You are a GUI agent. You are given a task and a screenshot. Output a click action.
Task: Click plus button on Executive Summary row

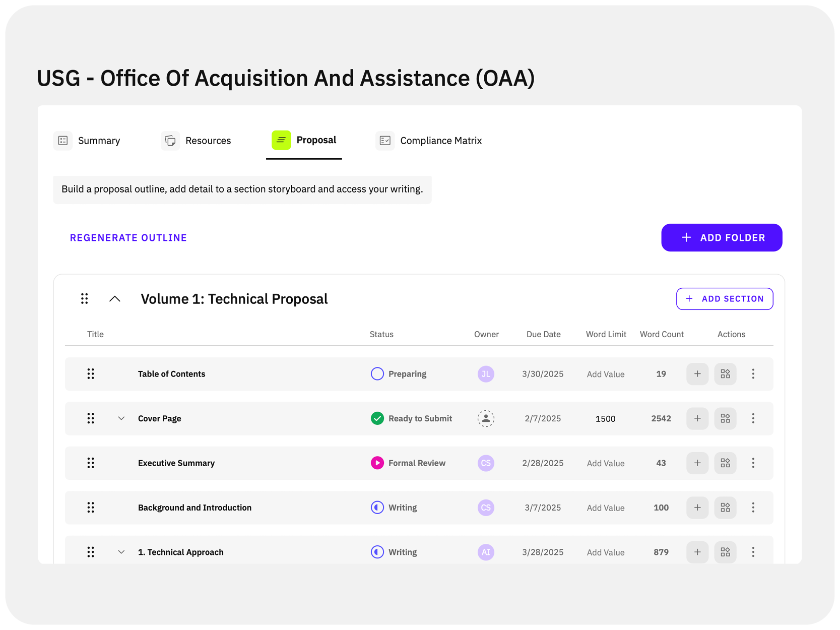coord(697,463)
